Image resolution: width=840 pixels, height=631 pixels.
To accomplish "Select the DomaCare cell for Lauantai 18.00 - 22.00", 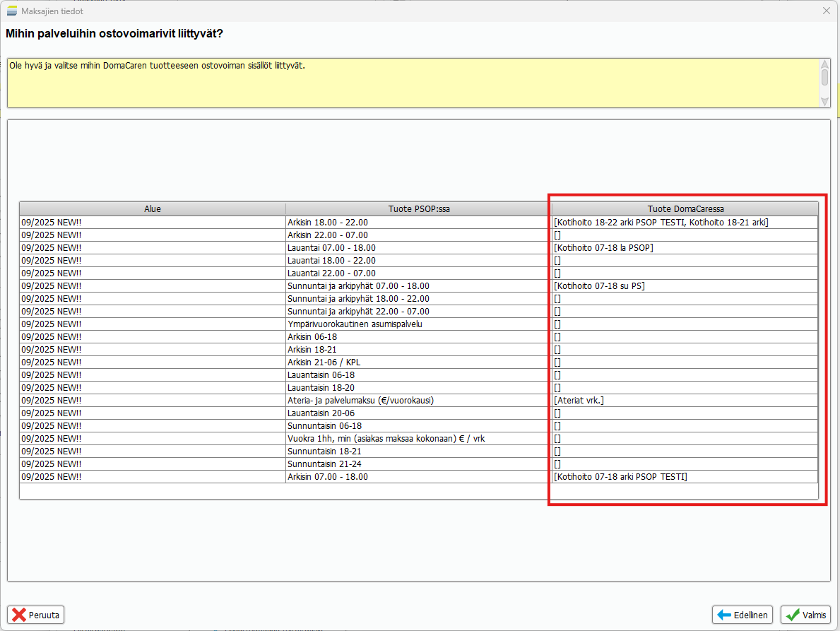I will coord(685,260).
